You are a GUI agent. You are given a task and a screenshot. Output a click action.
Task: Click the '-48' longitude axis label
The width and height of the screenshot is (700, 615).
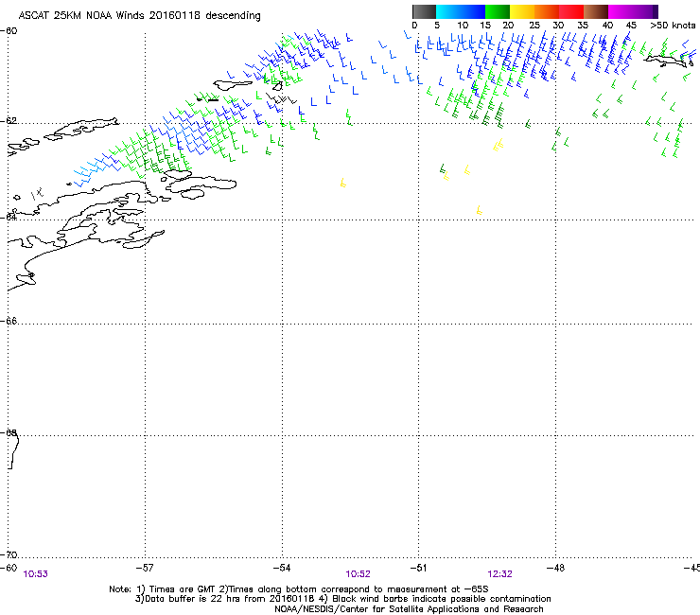click(555, 568)
